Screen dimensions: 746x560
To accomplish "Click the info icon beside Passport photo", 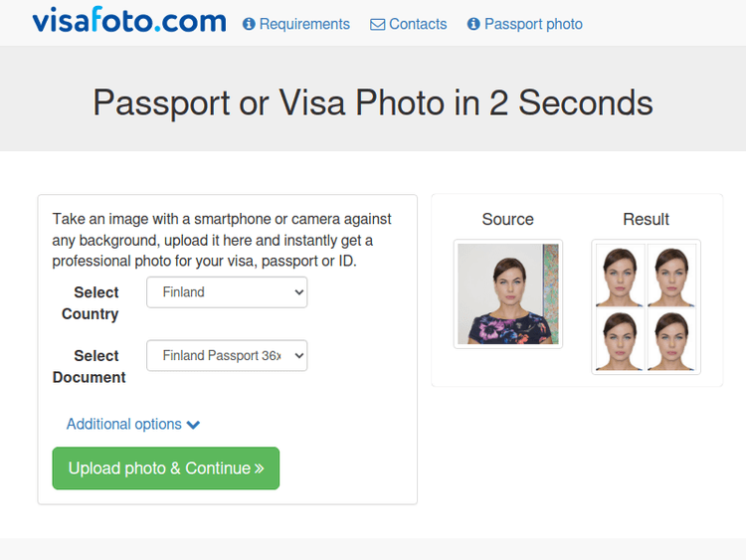I will 473,24.
